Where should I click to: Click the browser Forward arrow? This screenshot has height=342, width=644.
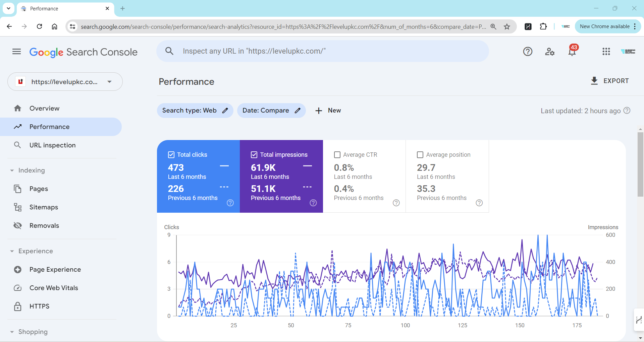(24, 26)
